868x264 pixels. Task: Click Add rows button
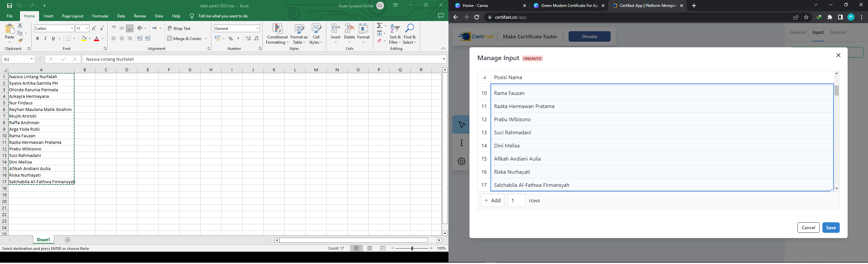click(x=492, y=201)
